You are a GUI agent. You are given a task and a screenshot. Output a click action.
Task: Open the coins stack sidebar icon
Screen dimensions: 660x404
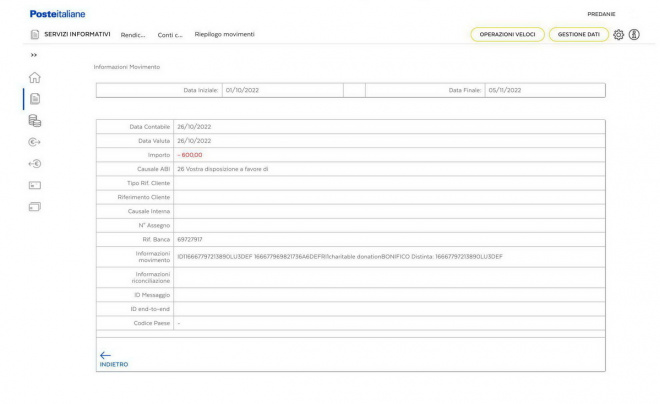pyautogui.click(x=34, y=122)
